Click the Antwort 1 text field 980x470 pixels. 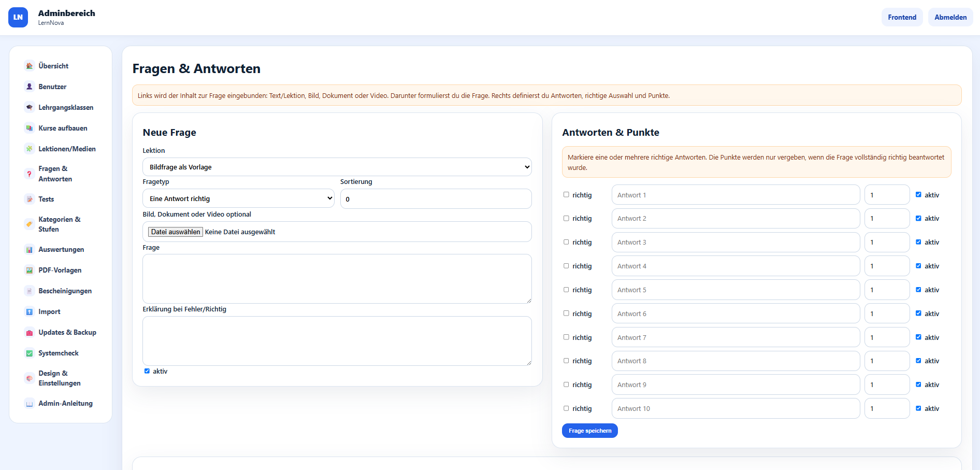736,195
